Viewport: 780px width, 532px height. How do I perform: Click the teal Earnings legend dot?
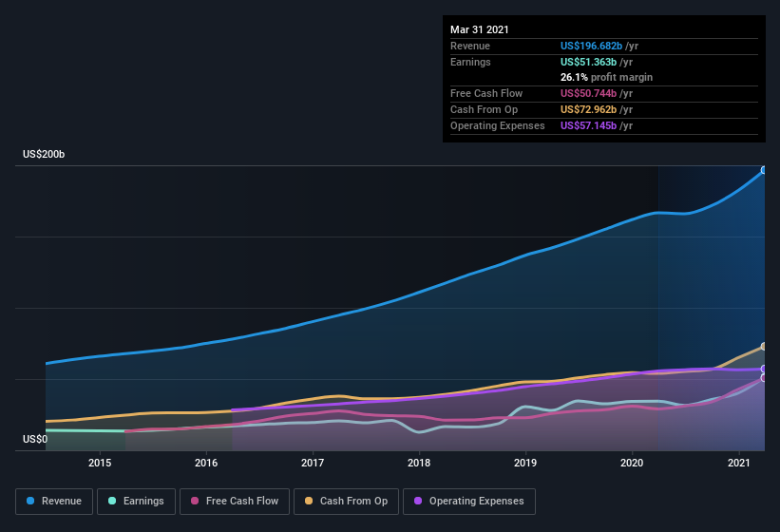pyautogui.click(x=112, y=502)
